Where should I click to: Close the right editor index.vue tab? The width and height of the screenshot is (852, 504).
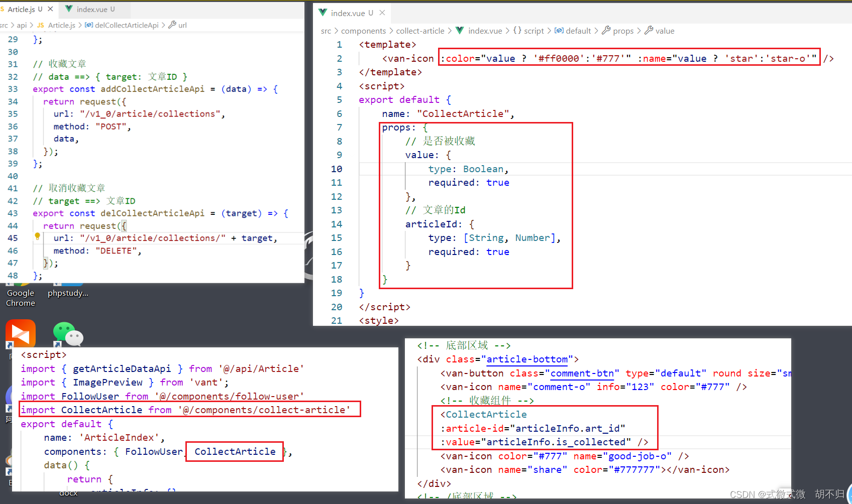click(382, 13)
